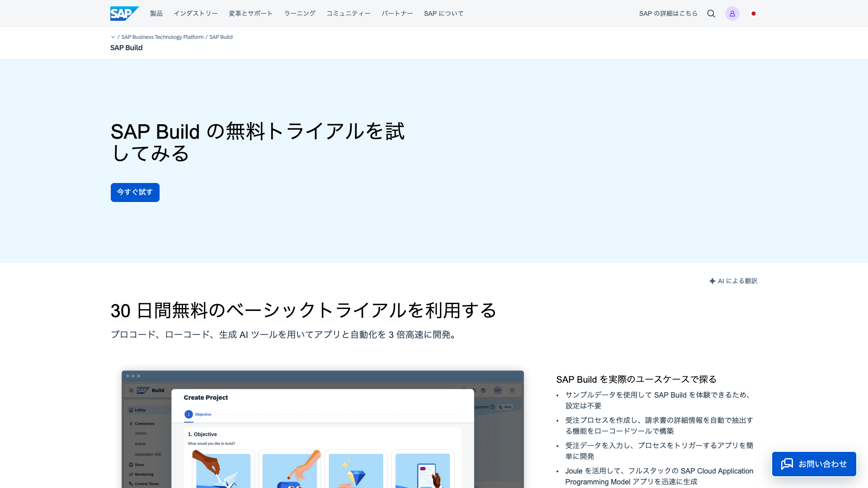This screenshot has height=488, width=868.
Task: Open the パートナー menu
Action: pyautogui.click(x=397, y=14)
